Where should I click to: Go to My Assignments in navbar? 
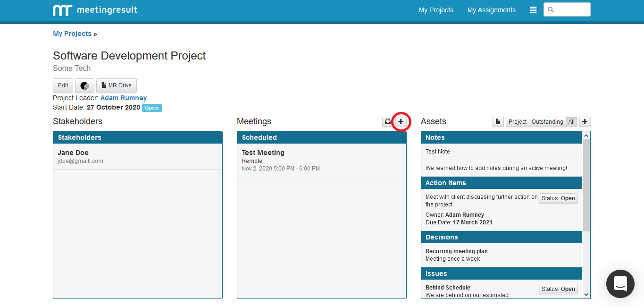[x=491, y=10]
